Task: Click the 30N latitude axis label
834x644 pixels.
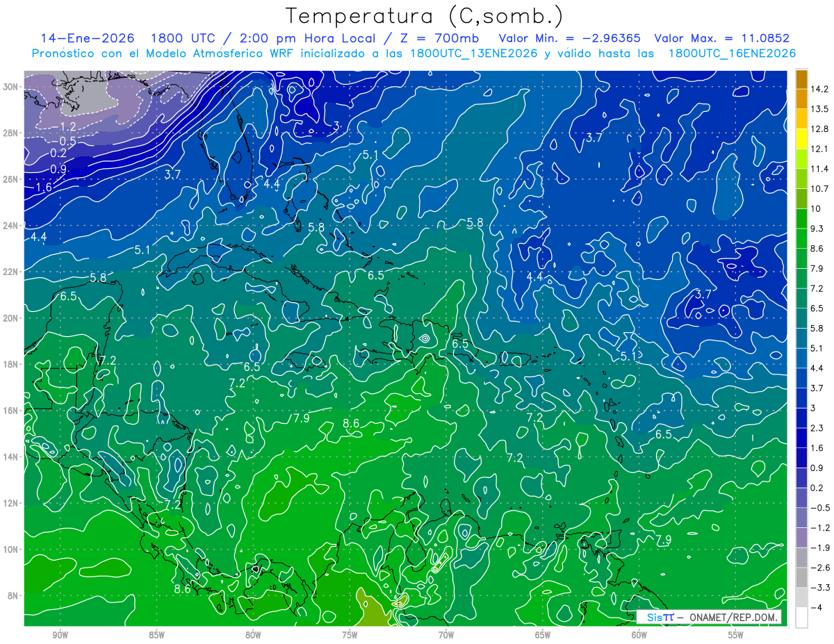Action: click(11, 87)
